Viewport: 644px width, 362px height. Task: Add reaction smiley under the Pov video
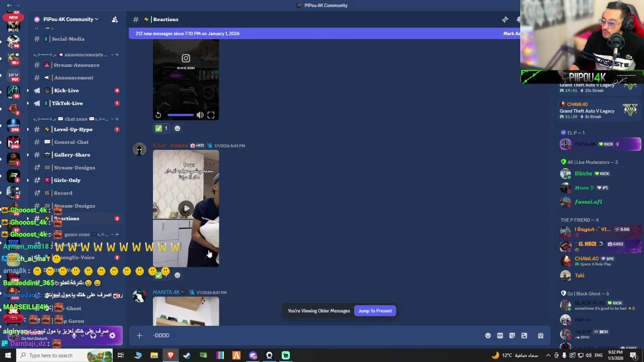click(x=177, y=275)
